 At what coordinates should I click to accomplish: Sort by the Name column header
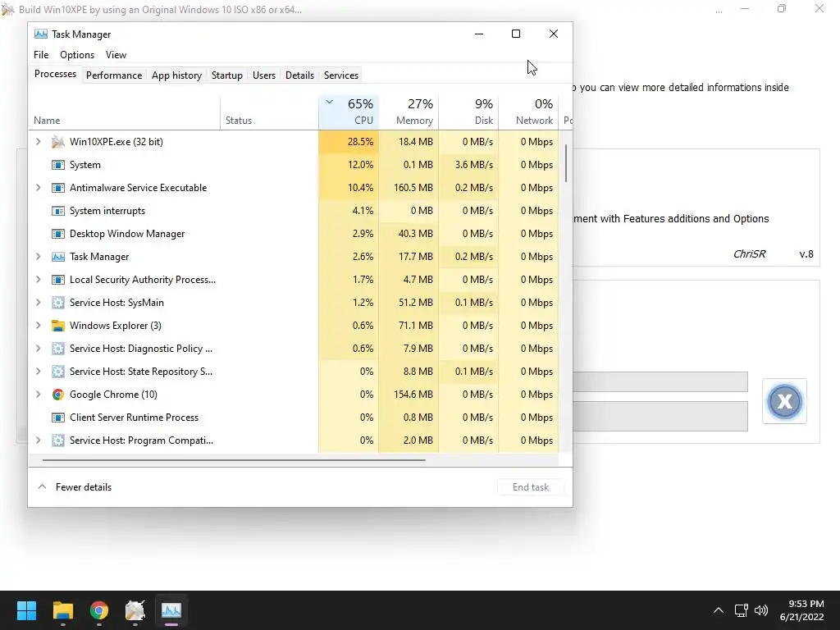pos(125,112)
